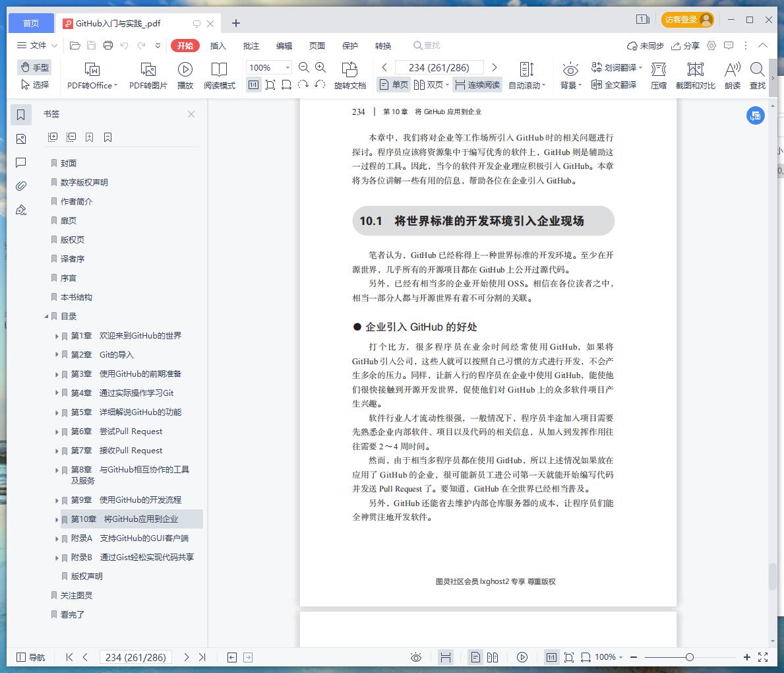784x673 pixels.
Task: Open 全文翻译 full-text translation
Action: pyautogui.click(x=614, y=84)
